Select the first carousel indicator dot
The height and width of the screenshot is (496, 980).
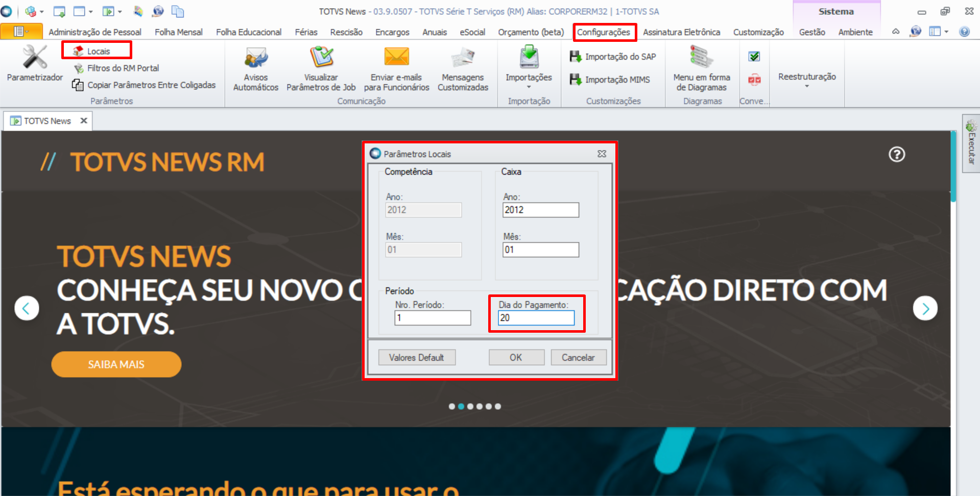[452, 406]
